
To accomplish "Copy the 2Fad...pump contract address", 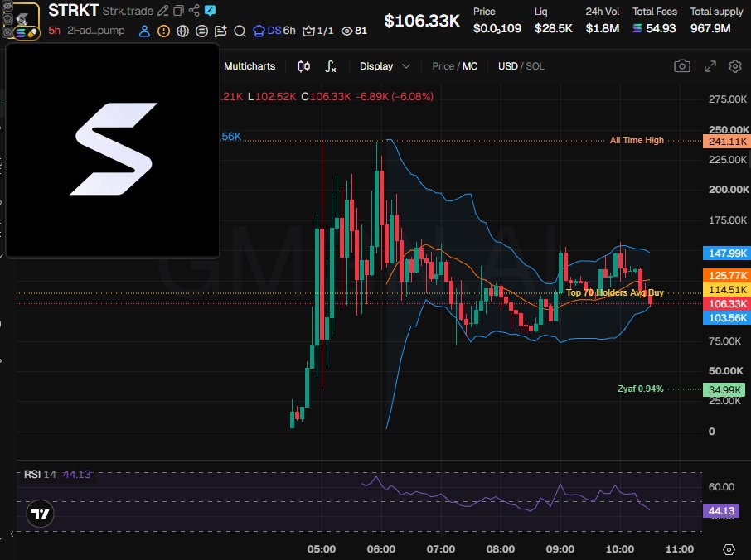I will 96,31.
